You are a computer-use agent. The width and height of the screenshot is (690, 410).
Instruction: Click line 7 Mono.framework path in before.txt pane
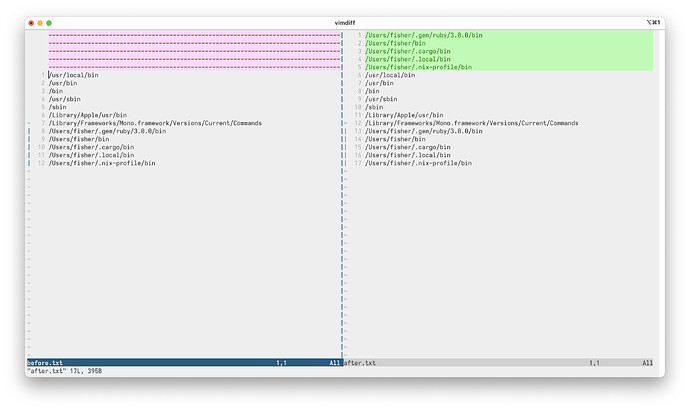click(x=155, y=123)
